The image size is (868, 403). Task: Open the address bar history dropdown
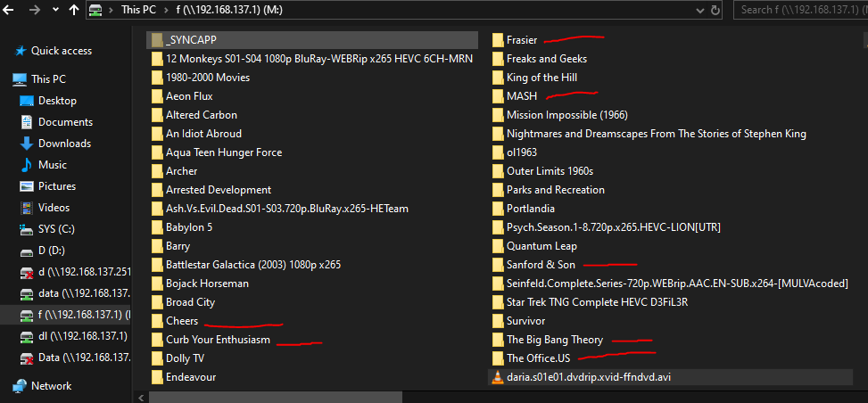[x=702, y=10]
